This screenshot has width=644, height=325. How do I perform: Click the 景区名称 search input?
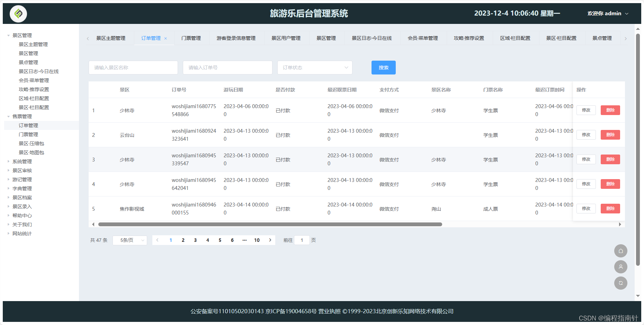tap(133, 68)
